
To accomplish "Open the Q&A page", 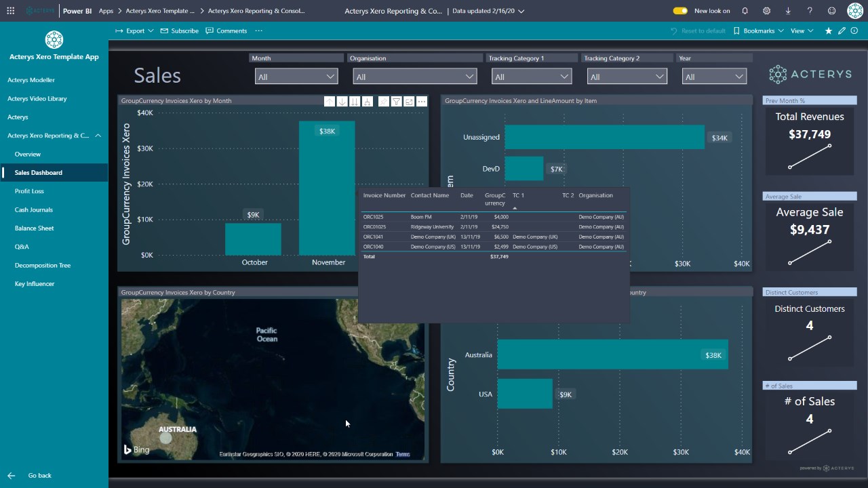I will (22, 247).
